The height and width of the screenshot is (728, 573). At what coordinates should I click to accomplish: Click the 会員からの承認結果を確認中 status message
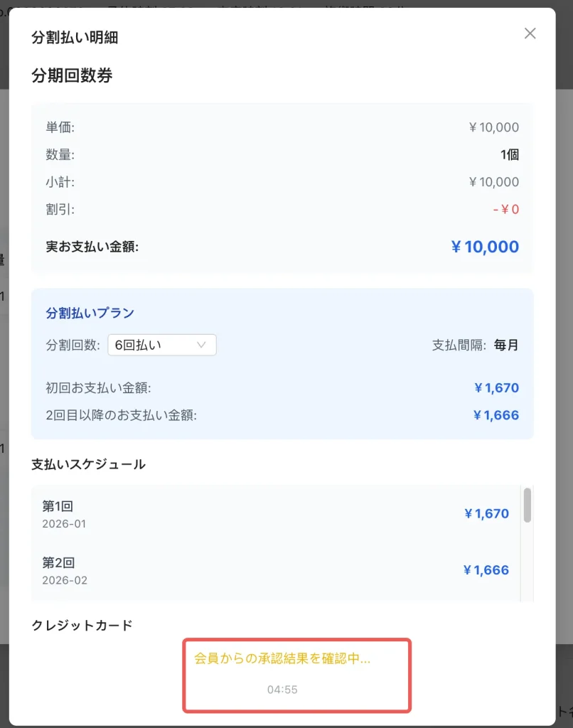tap(282, 658)
